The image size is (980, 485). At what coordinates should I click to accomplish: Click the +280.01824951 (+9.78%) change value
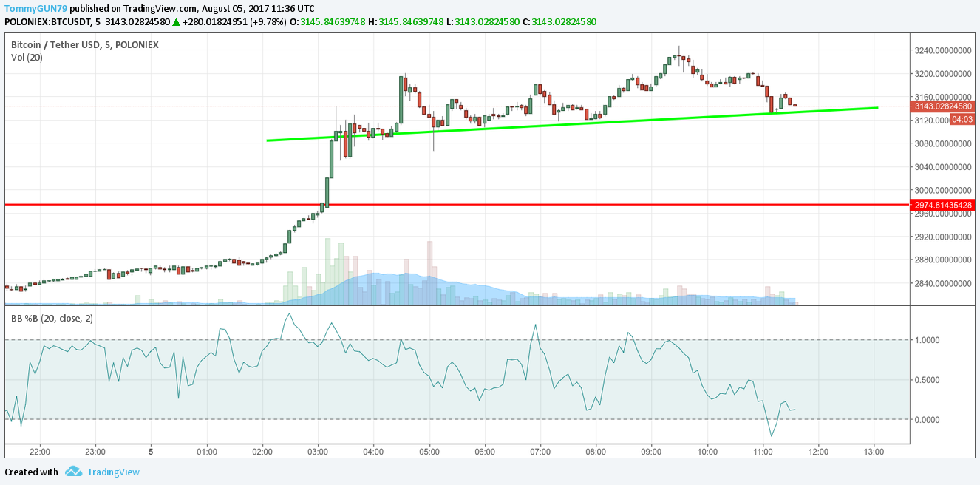(x=234, y=21)
